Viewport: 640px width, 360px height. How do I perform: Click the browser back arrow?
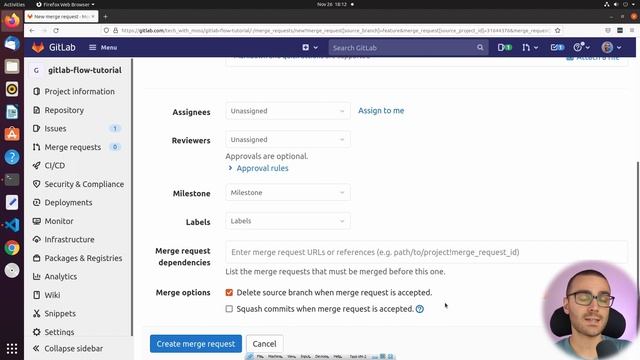32,31
